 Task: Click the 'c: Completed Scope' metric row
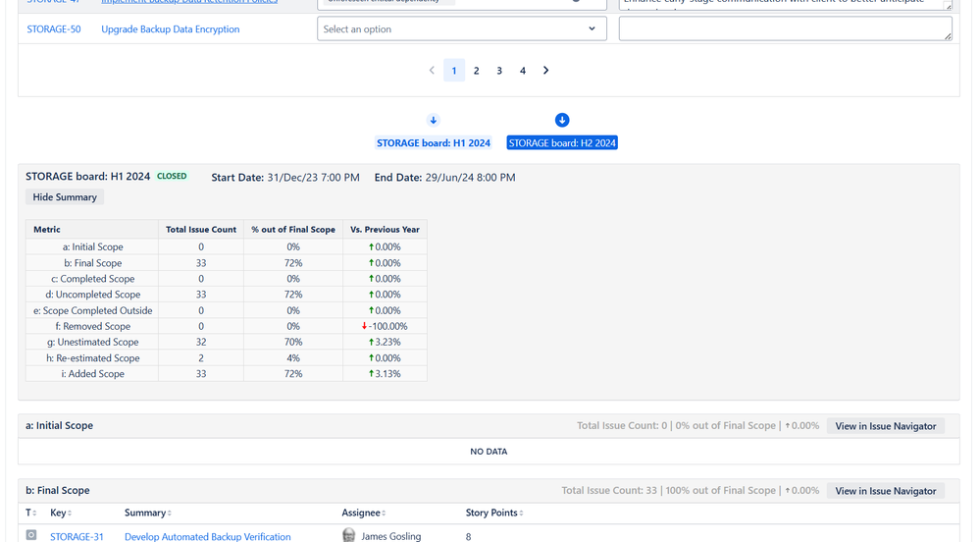[x=227, y=279]
